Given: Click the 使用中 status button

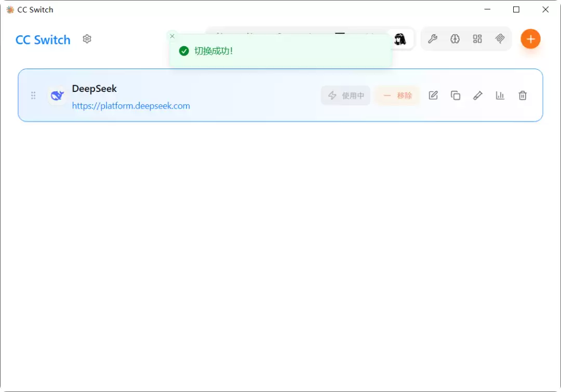Looking at the screenshot, I should [x=345, y=96].
